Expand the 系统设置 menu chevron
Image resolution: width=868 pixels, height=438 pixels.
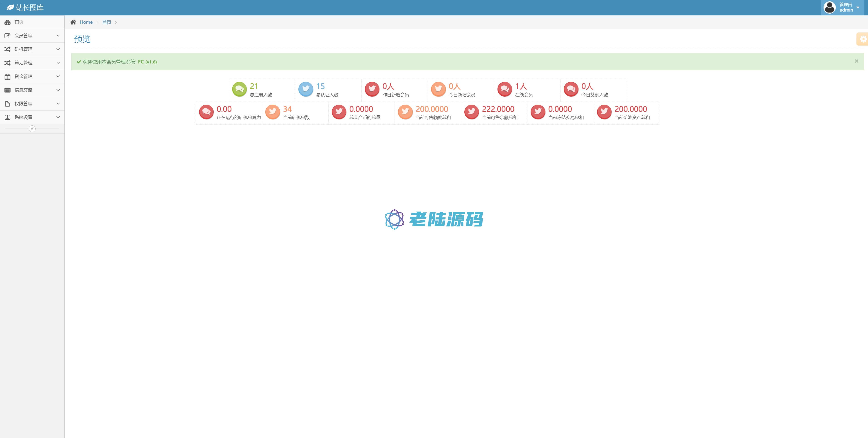pyautogui.click(x=58, y=117)
